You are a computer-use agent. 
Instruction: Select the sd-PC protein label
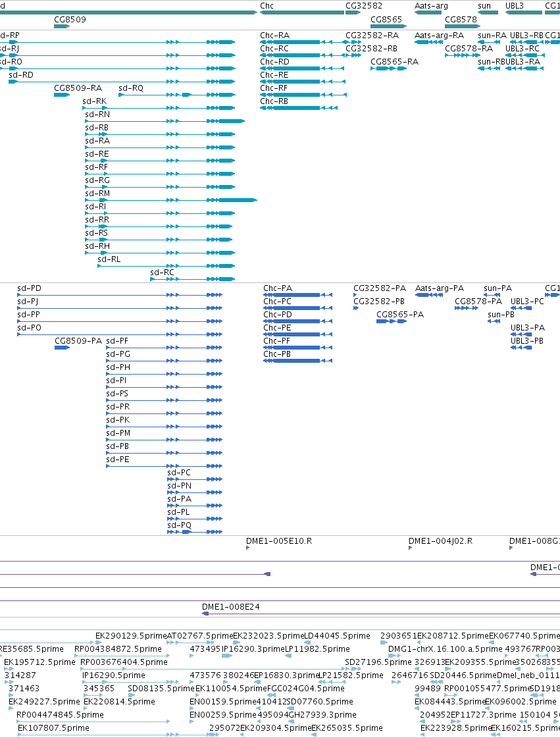point(179,473)
